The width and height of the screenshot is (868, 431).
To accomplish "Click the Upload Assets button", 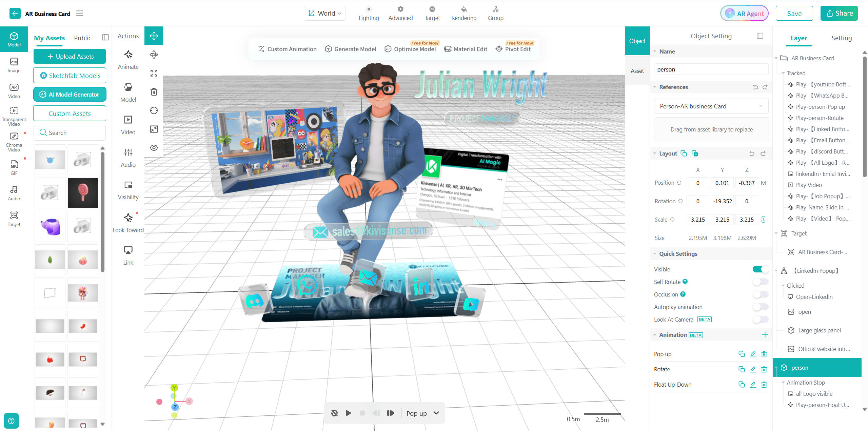I will tap(70, 56).
